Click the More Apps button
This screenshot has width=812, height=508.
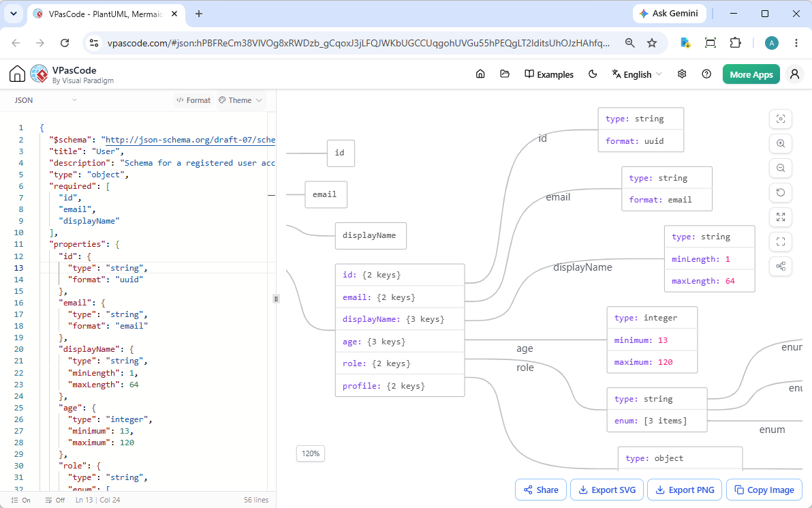click(x=751, y=74)
